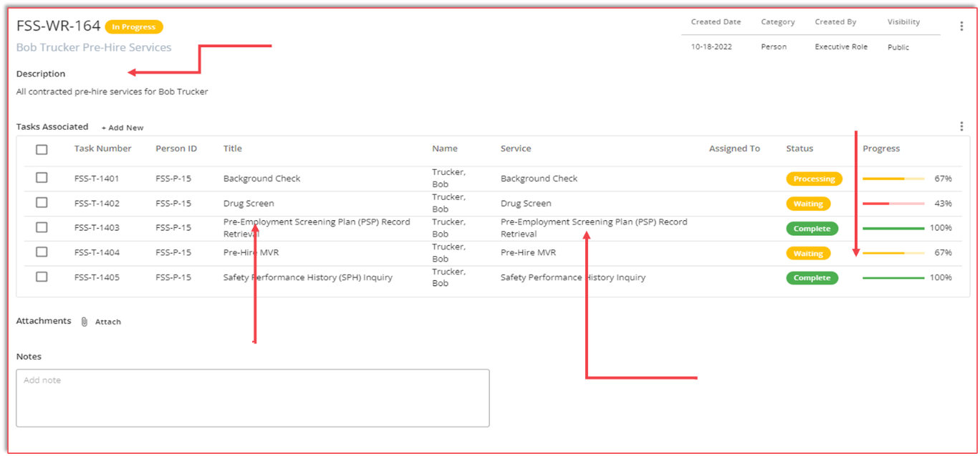Open task FSS-T-1404 Pre-Hire MVR
Screen dimensions: 980x456
[251, 252]
